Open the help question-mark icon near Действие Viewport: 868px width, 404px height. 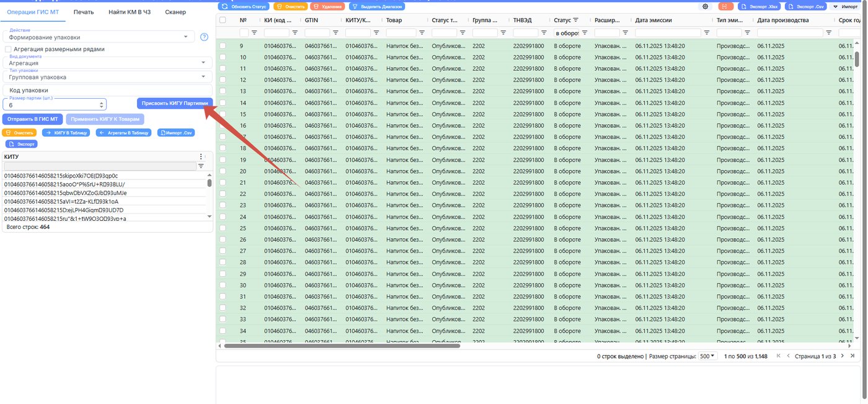pyautogui.click(x=204, y=37)
